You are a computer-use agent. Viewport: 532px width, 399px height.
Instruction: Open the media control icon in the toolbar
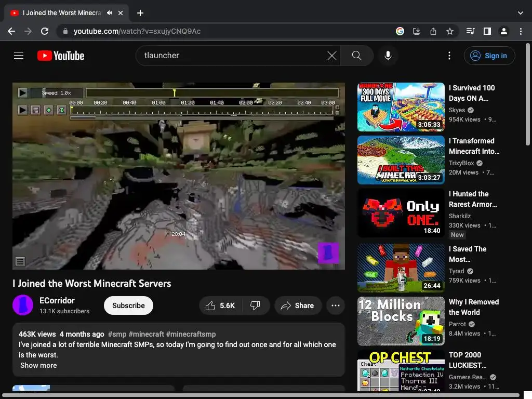pyautogui.click(x=470, y=31)
